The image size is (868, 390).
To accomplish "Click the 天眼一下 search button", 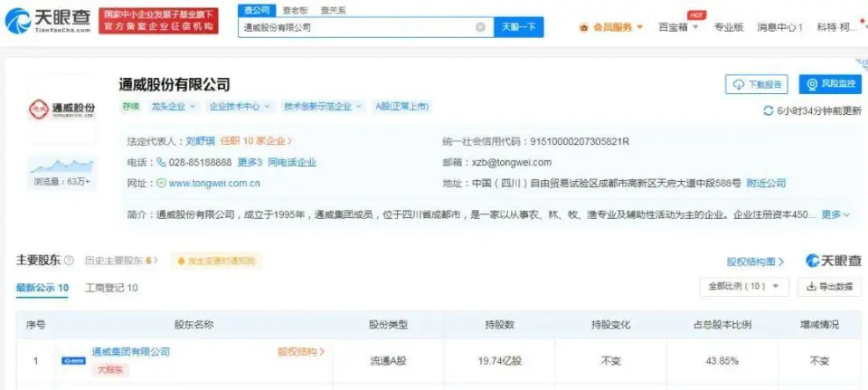I will [x=518, y=27].
